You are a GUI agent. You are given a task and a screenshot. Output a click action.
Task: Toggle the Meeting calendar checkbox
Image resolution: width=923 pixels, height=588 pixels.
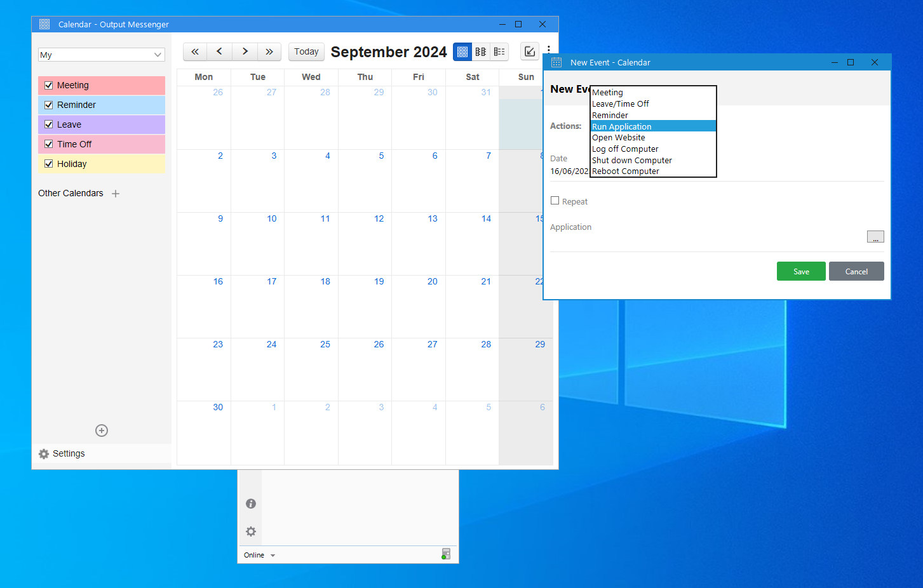49,85
